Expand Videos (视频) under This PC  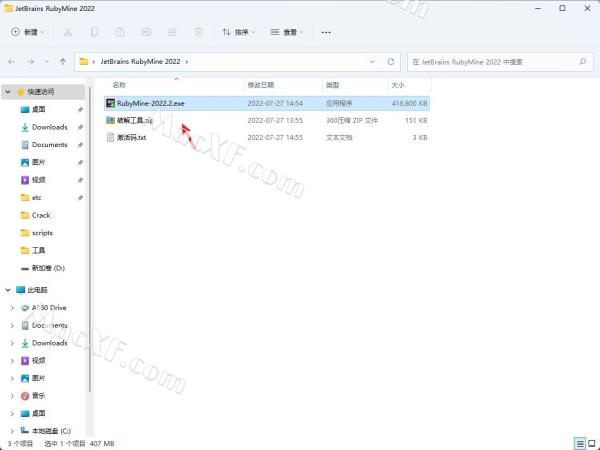(x=12, y=360)
